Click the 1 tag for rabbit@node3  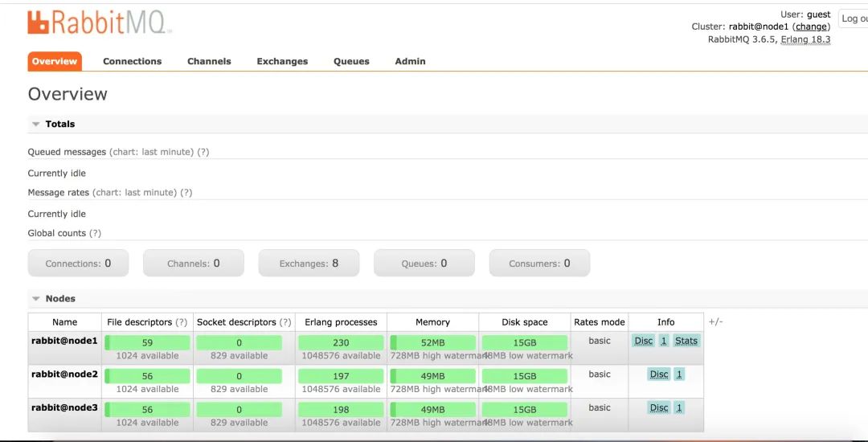[679, 407]
